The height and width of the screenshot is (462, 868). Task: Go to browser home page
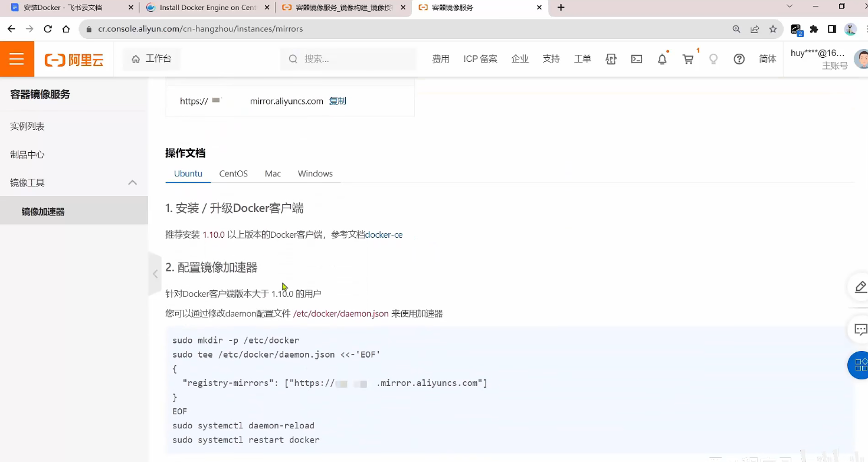[x=66, y=29]
